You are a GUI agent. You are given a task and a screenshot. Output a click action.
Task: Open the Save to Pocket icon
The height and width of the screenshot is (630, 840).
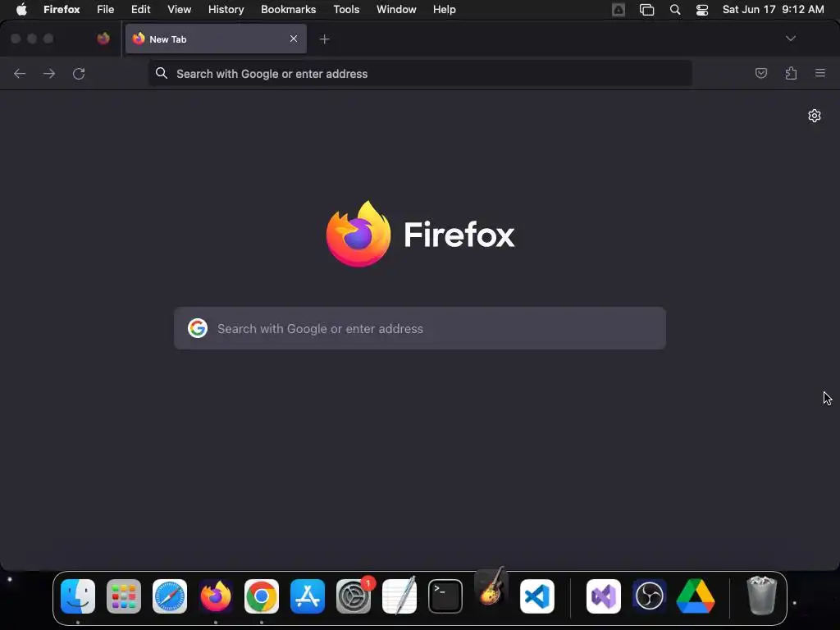pos(760,73)
